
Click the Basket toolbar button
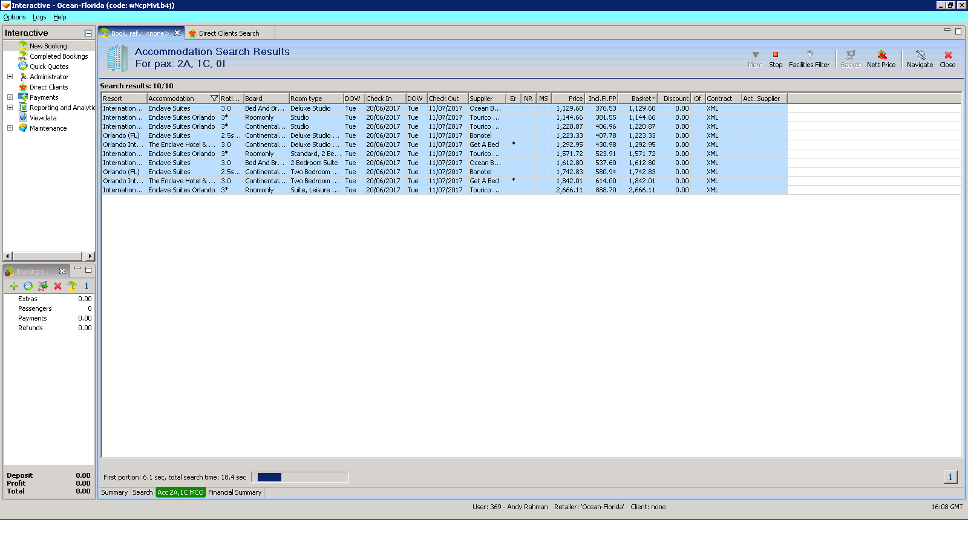point(850,59)
